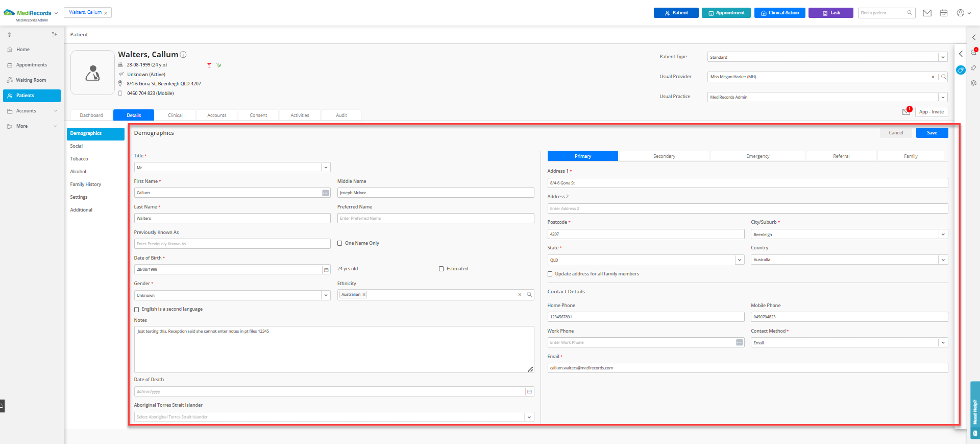Switch to the Dashboard tab

point(91,115)
